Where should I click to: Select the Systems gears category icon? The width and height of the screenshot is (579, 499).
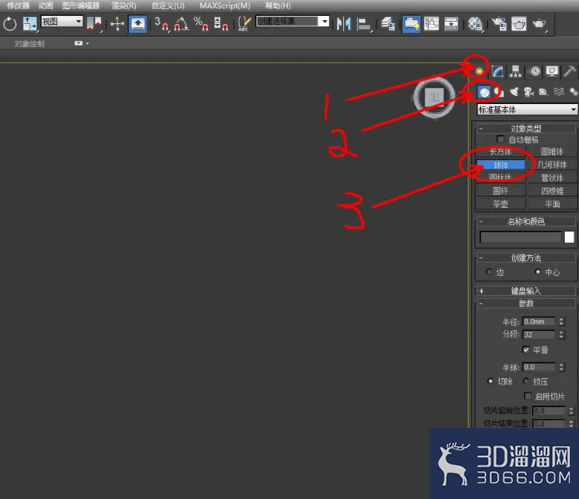click(573, 92)
